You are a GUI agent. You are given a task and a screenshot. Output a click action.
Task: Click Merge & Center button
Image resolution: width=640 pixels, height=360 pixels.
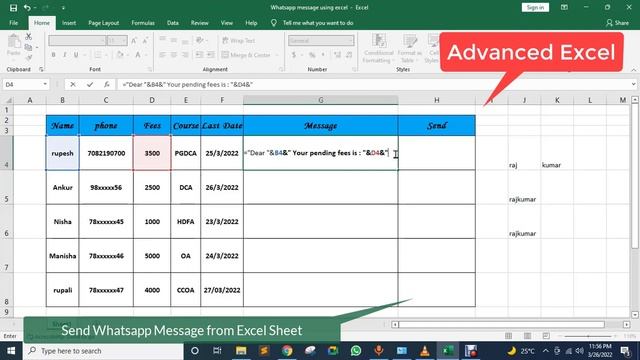tap(247, 55)
